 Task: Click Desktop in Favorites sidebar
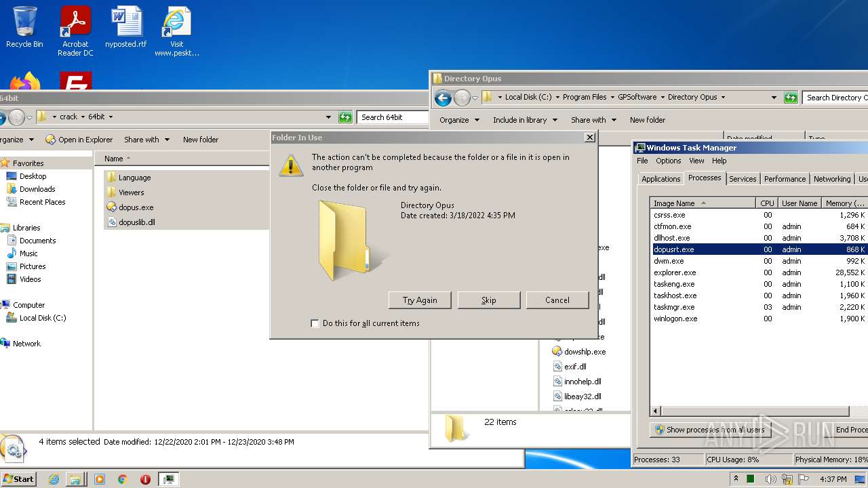coord(33,176)
